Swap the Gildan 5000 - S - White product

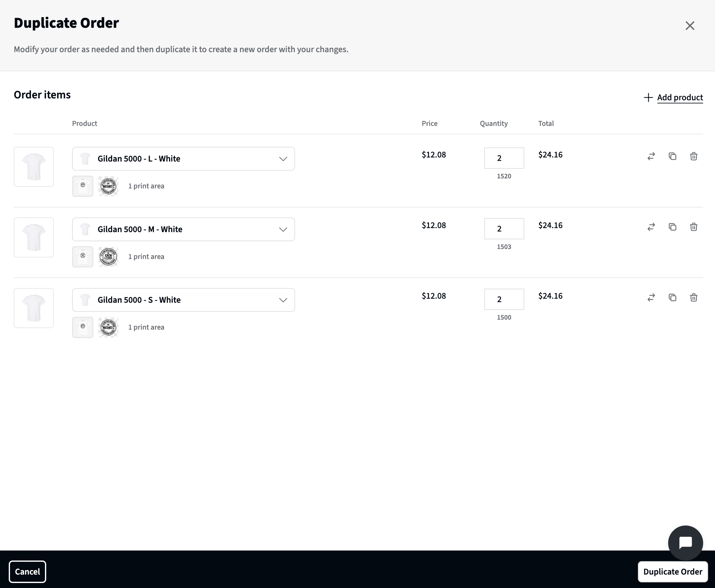click(651, 297)
